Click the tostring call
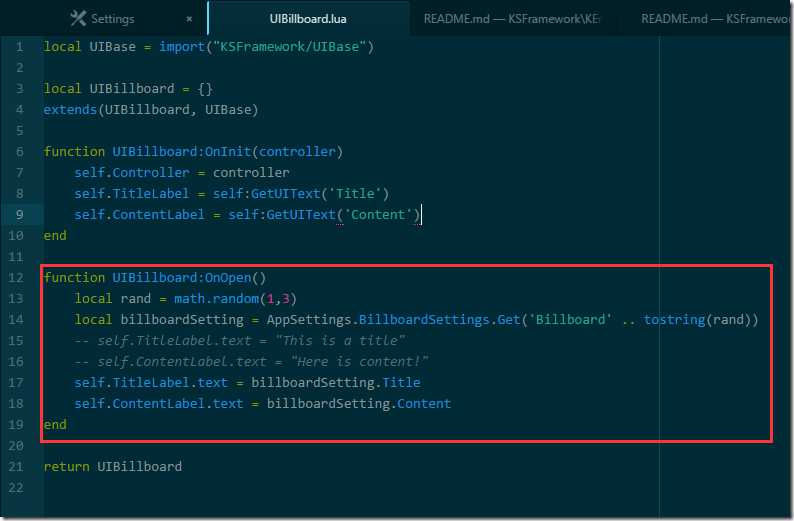 tap(674, 319)
